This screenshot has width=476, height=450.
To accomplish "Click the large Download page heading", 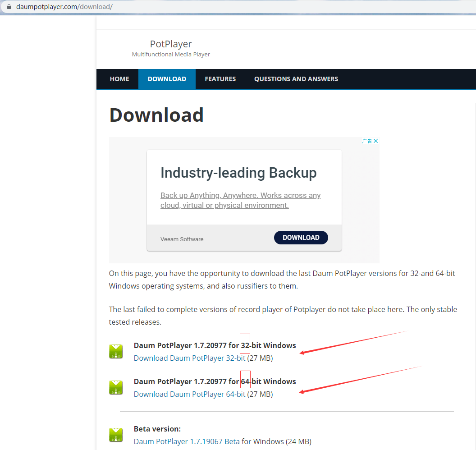I will 156,115.
